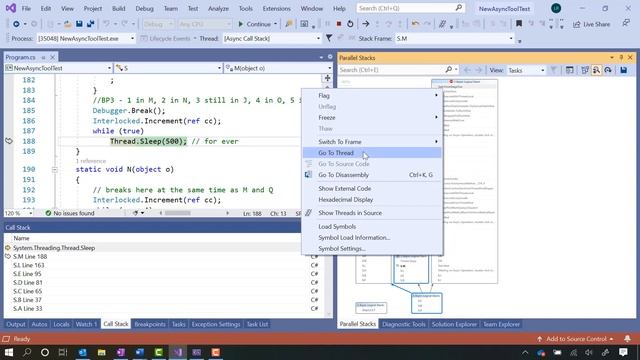Click the Search (Ctrl+Q) box

pos(410,8)
